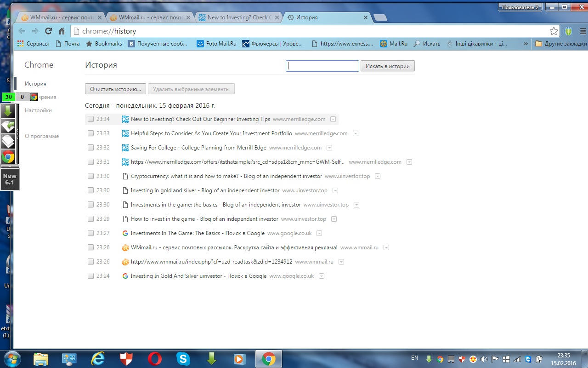The image size is (588, 368).
Task: Open dropdown for 'Investments in the game: the basics'
Action: pos(356,205)
